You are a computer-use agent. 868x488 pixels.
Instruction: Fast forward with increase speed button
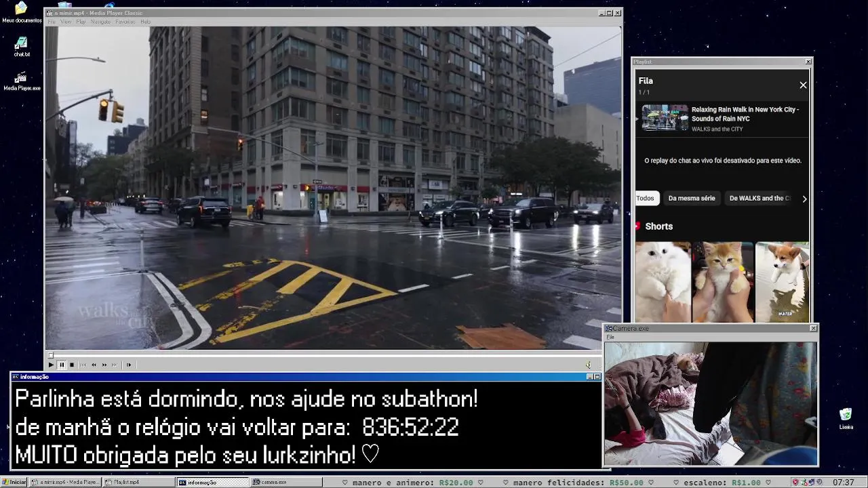[104, 365]
